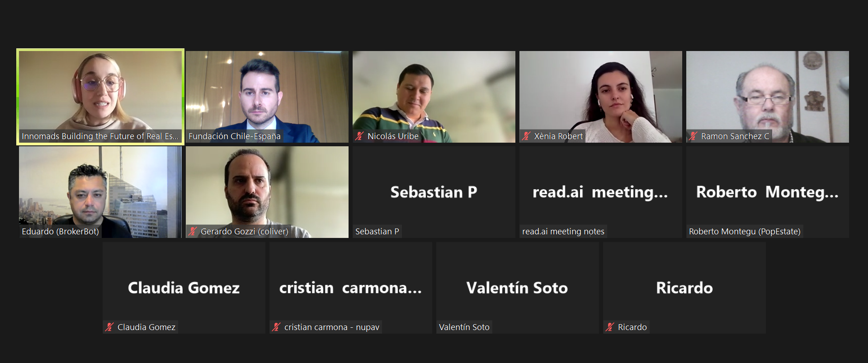Click the Claudia Gomez name label
Image resolution: width=868 pixels, height=363 pixels.
(146, 327)
